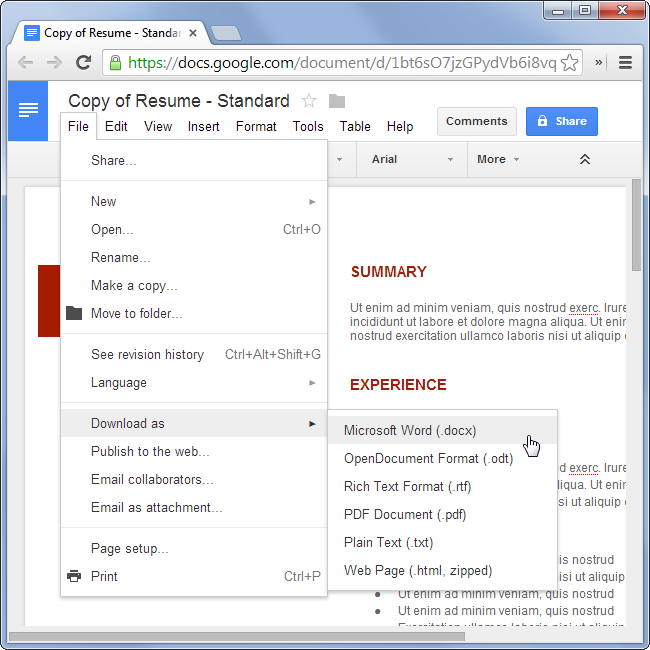The image size is (650, 650).
Task: Open a new browser tab
Action: pyautogui.click(x=226, y=33)
